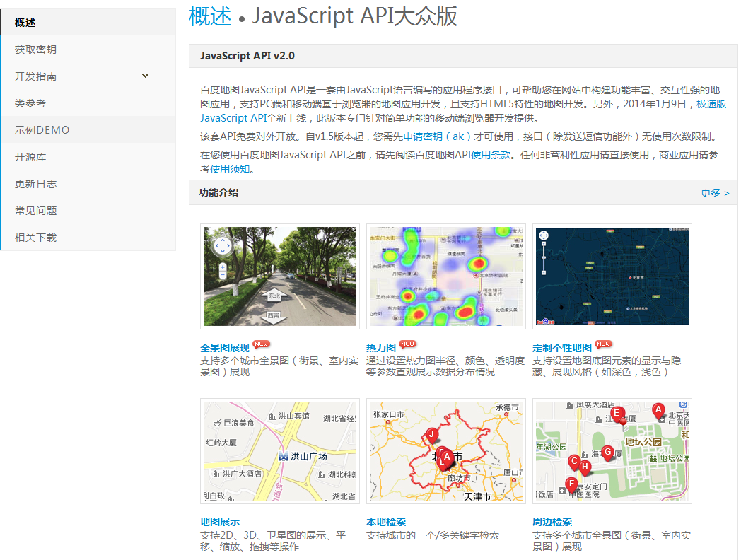Click the zoom slider on dark map

[544, 258]
